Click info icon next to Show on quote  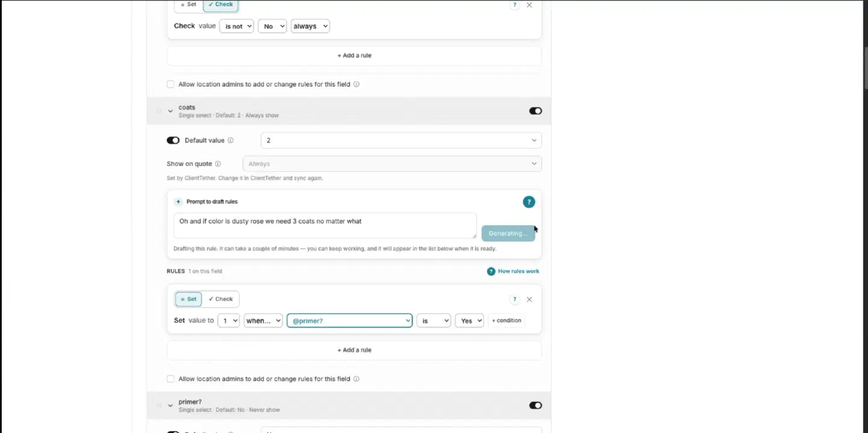tap(218, 164)
